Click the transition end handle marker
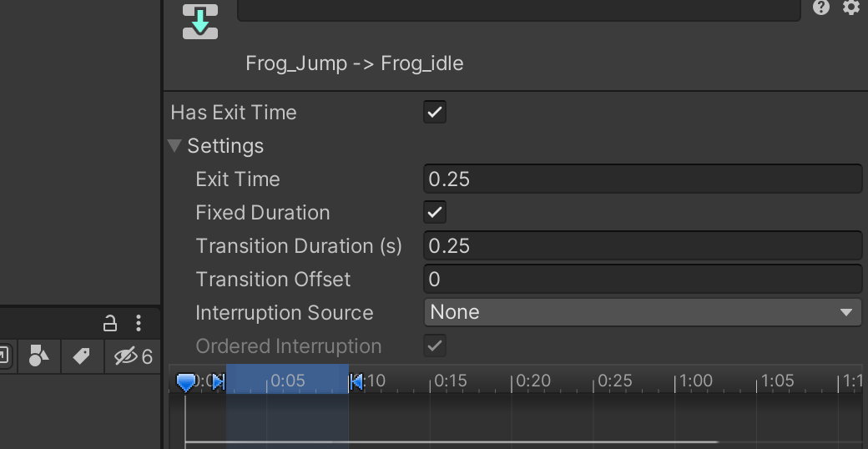 click(356, 381)
